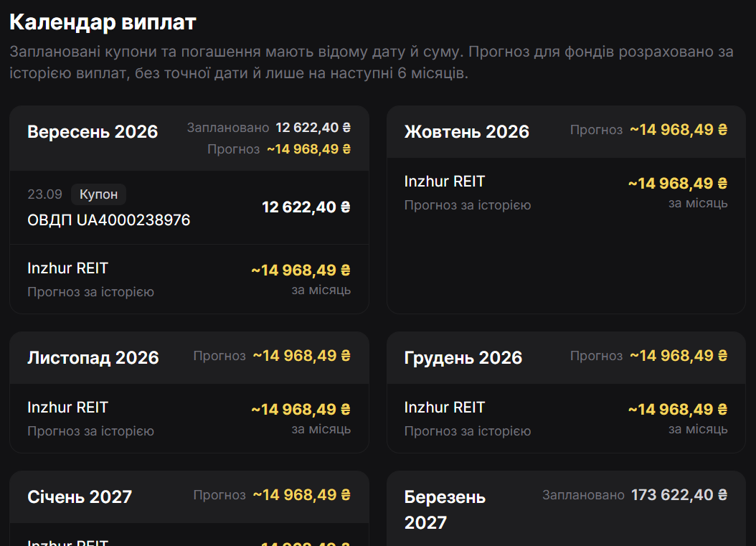The width and height of the screenshot is (756, 546).
Task: Open the ОВДП UA4000238976 bond row
Action: coord(189,207)
